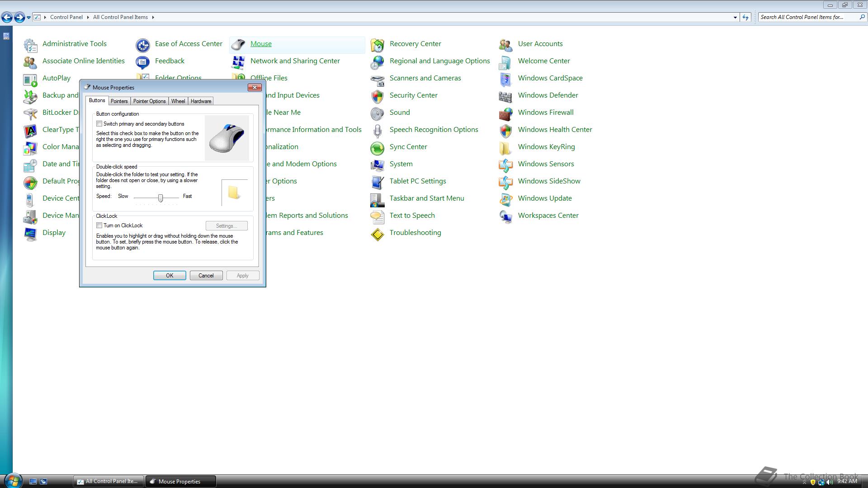Click the Ease of Access Center icon
The image size is (868, 488).
pyautogui.click(x=143, y=44)
